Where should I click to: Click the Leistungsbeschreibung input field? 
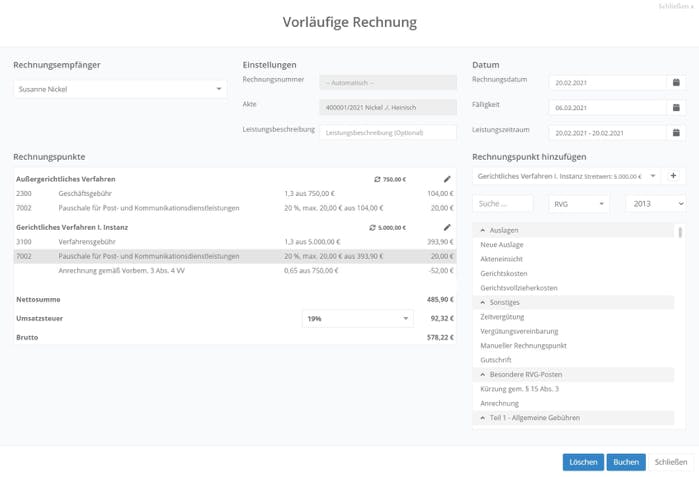pyautogui.click(x=388, y=132)
